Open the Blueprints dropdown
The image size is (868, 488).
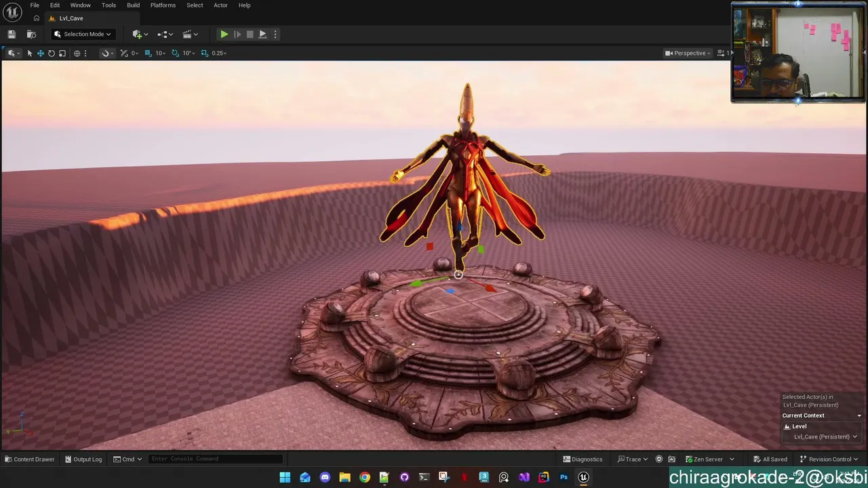click(x=165, y=34)
